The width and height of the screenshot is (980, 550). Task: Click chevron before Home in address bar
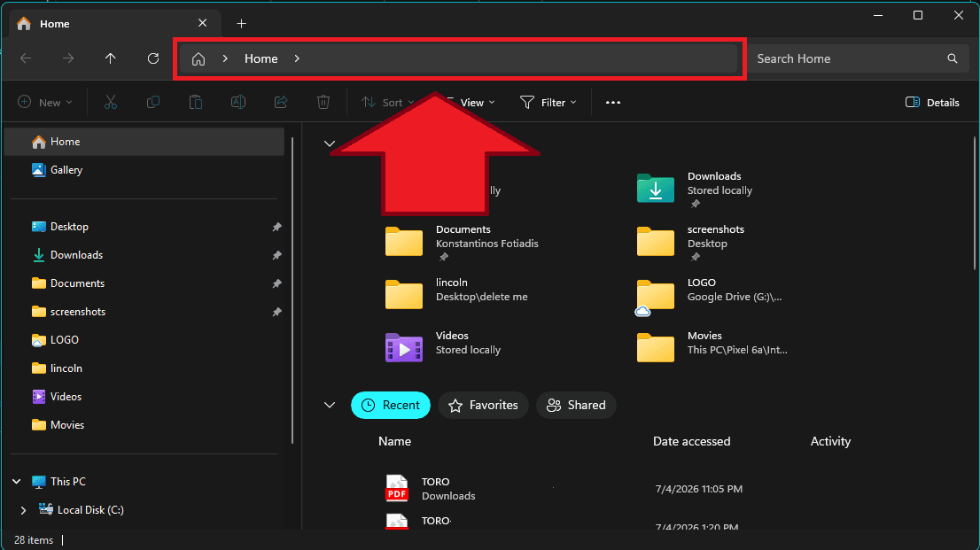click(x=225, y=58)
